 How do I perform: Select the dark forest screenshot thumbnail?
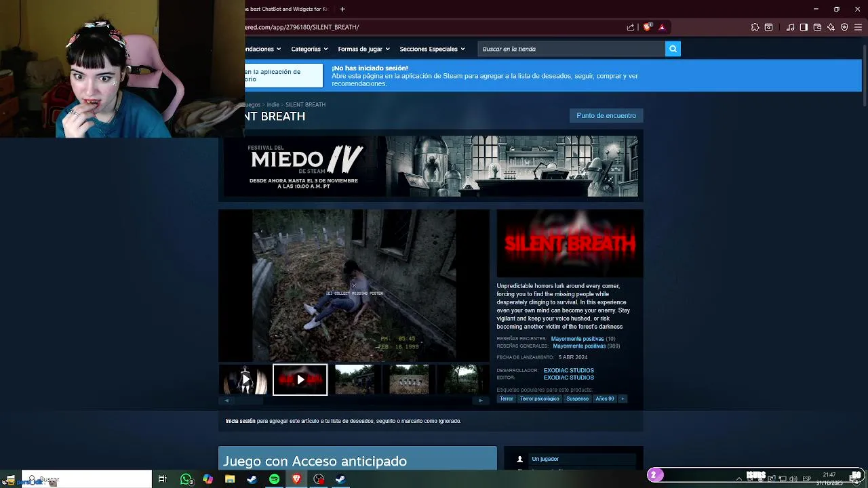(x=463, y=380)
